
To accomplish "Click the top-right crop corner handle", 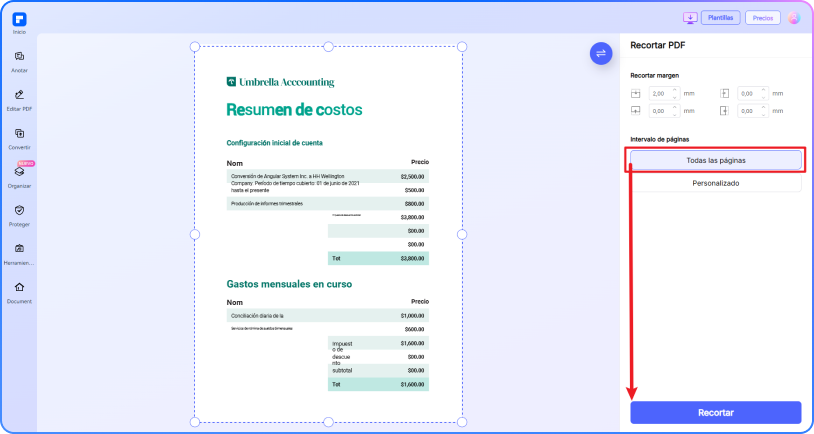I will 462,47.
